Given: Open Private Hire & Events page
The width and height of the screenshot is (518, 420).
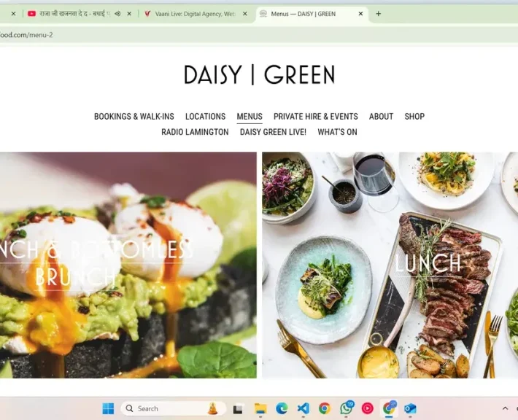Looking at the screenshot, I should tap(315, 117).
